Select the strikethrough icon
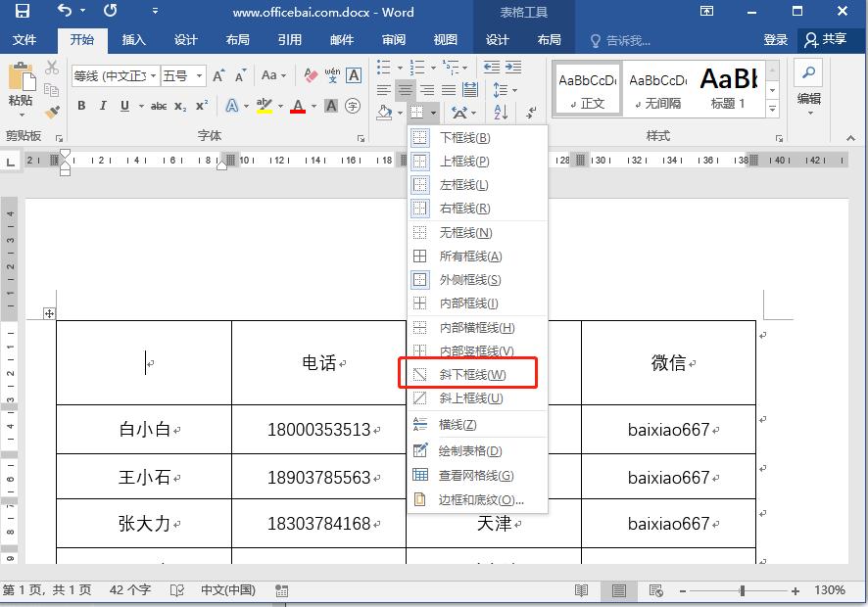 click(159, 105)
